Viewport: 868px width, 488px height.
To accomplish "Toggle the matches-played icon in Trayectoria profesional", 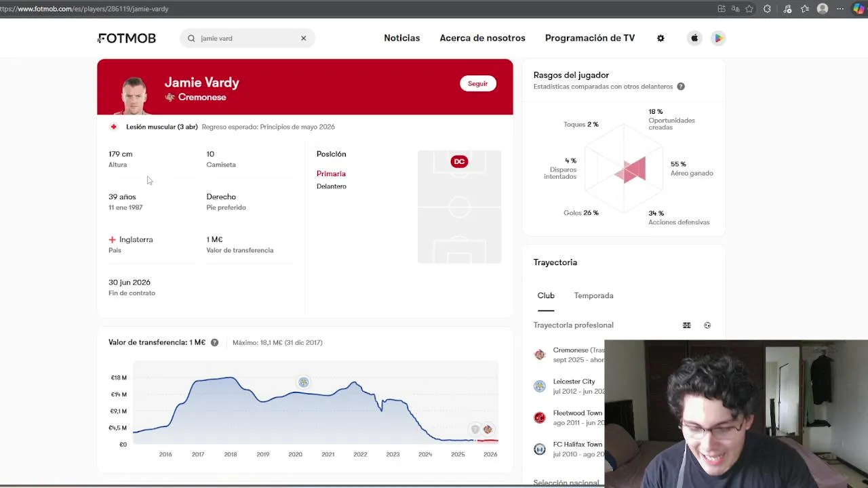I will click(687, 325).
